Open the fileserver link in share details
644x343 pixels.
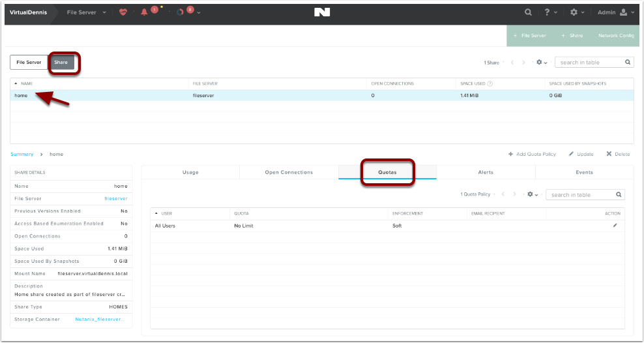[x=115, y=197]
